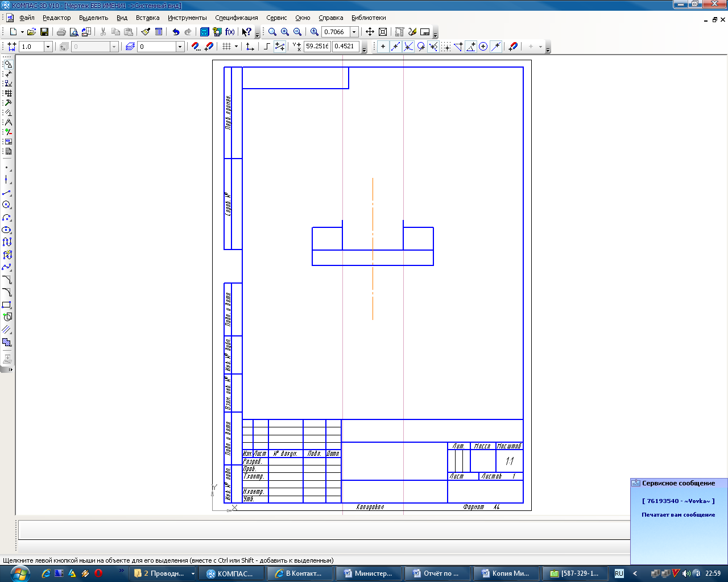Toggle orthogonal drawing mode
728x582 pixels.
tap(267, 47)
